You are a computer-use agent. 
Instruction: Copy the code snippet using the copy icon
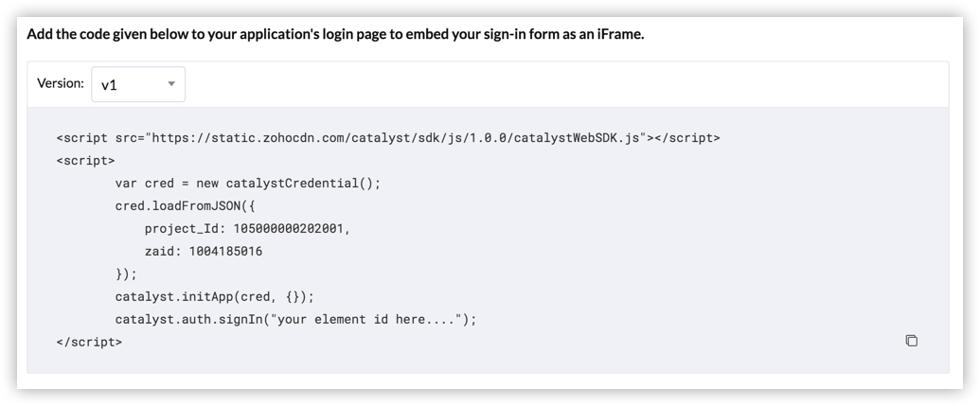tap(911, 341)
